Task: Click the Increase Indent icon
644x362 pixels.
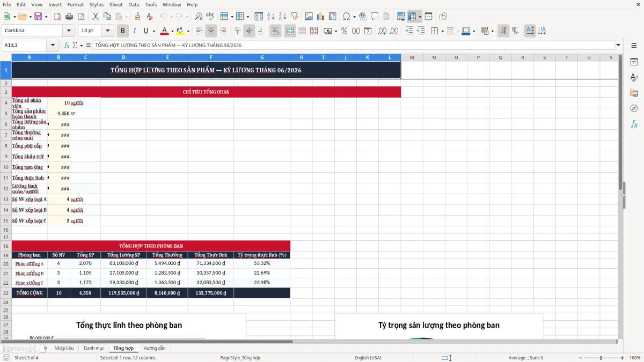Action: (x=409, y=31)
